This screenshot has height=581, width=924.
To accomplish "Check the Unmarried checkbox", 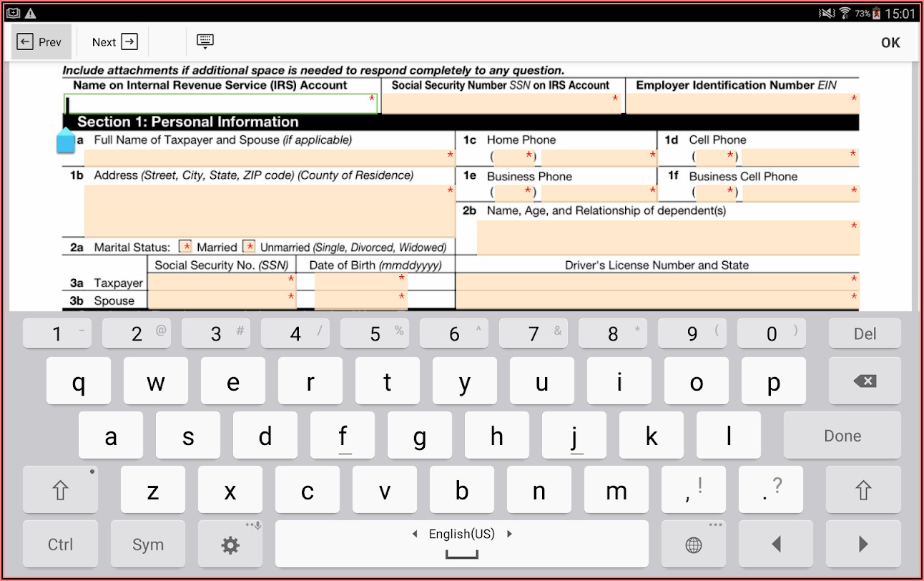I will [x=249, y=247].
